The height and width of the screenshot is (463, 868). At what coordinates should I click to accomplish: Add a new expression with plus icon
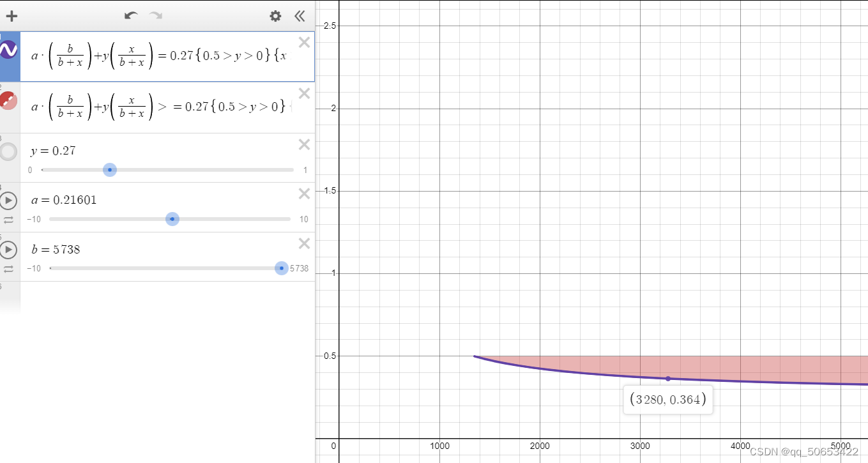(x=11, y=16)
